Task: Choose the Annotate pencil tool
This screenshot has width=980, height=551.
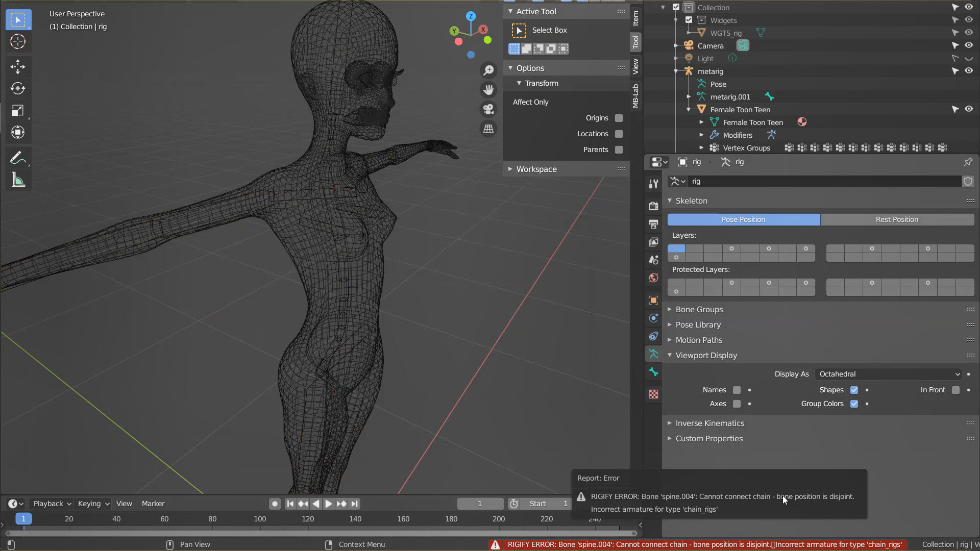Action: click(x=18, y=158)
